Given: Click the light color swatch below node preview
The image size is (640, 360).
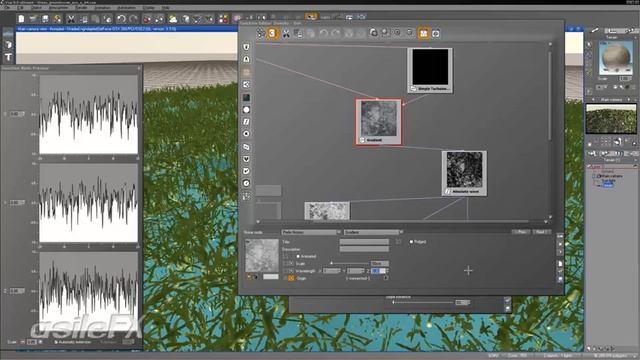Looking at the screenshot, I should (x=270, y=277).
